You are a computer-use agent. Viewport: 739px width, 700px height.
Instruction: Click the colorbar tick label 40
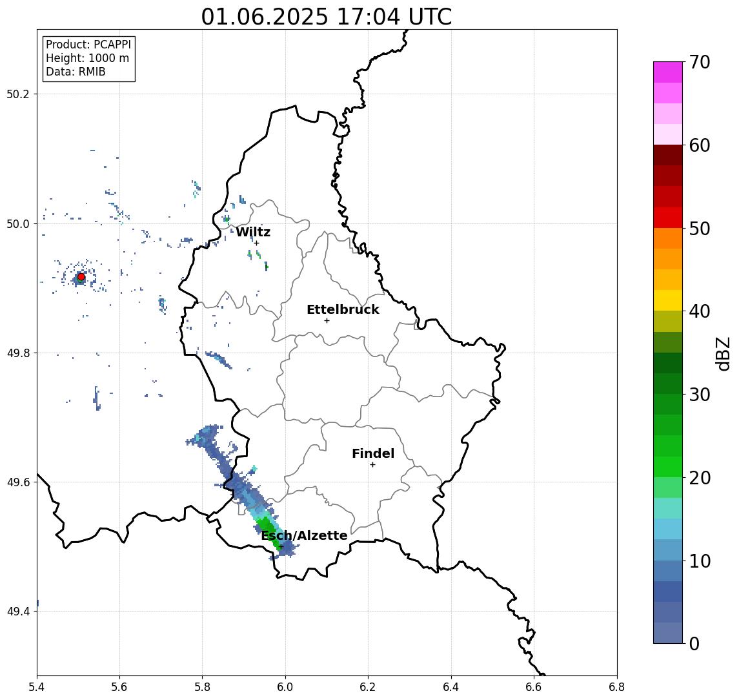(x=700, y=311)
